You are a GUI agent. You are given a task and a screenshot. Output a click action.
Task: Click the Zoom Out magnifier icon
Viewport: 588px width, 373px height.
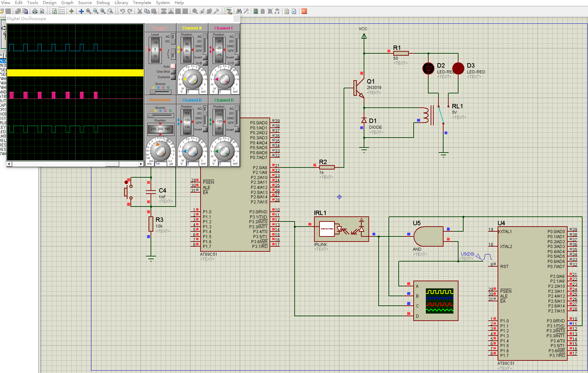pos(96,11)
